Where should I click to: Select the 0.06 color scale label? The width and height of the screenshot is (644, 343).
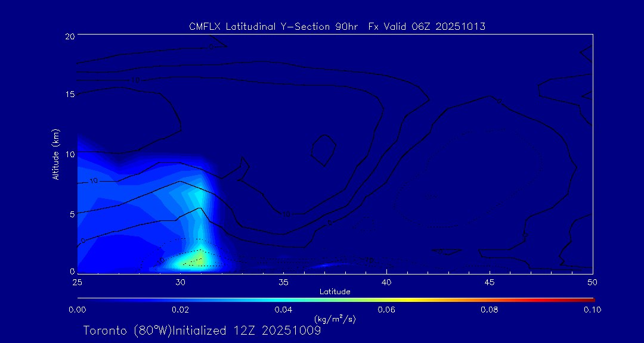pyautogui.click(x=386, y=310)
